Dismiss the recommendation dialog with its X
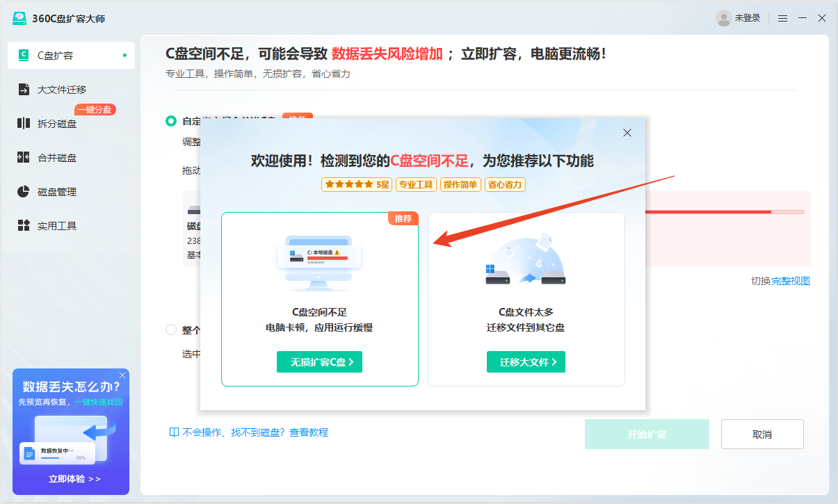This screenshot has height=504, width=838. [627, 132]
